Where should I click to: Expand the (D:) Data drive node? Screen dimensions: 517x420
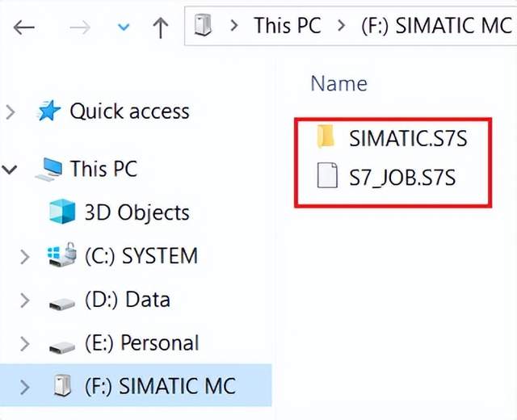(24, 300)
